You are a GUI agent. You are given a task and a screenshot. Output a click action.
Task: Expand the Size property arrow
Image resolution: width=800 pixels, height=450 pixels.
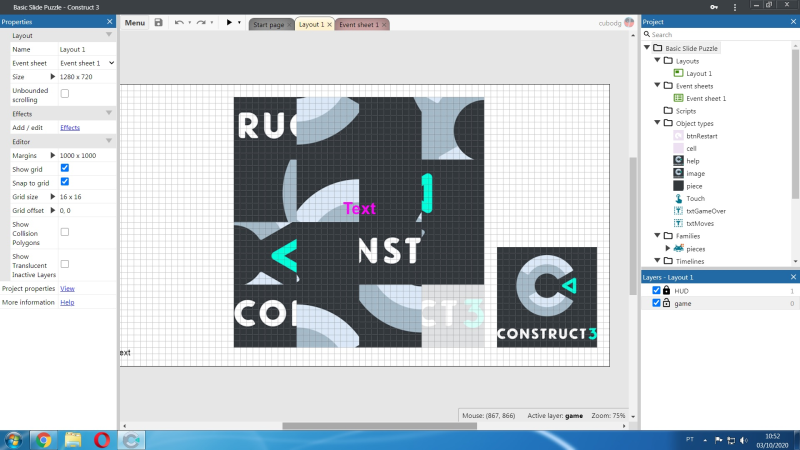[53, 77]
